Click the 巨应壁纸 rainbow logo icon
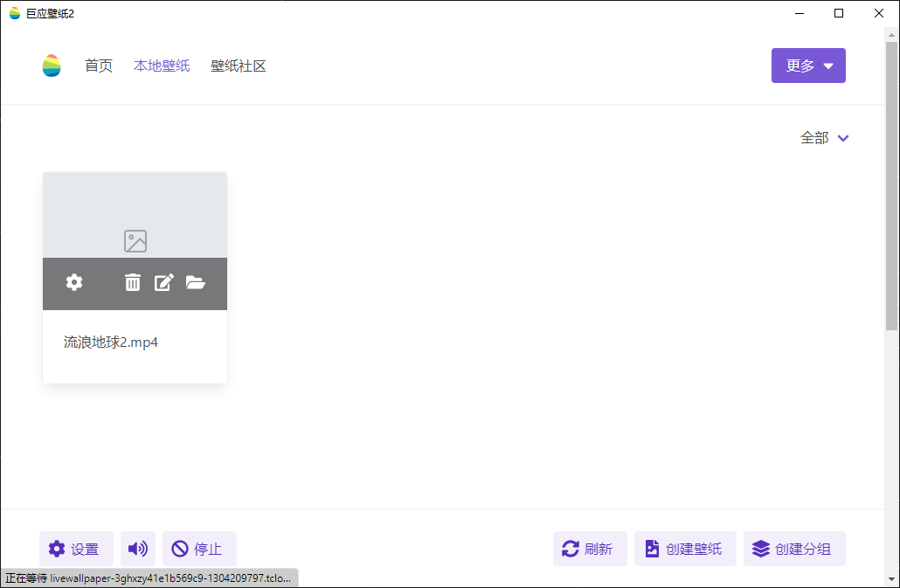 coord(51,66)
